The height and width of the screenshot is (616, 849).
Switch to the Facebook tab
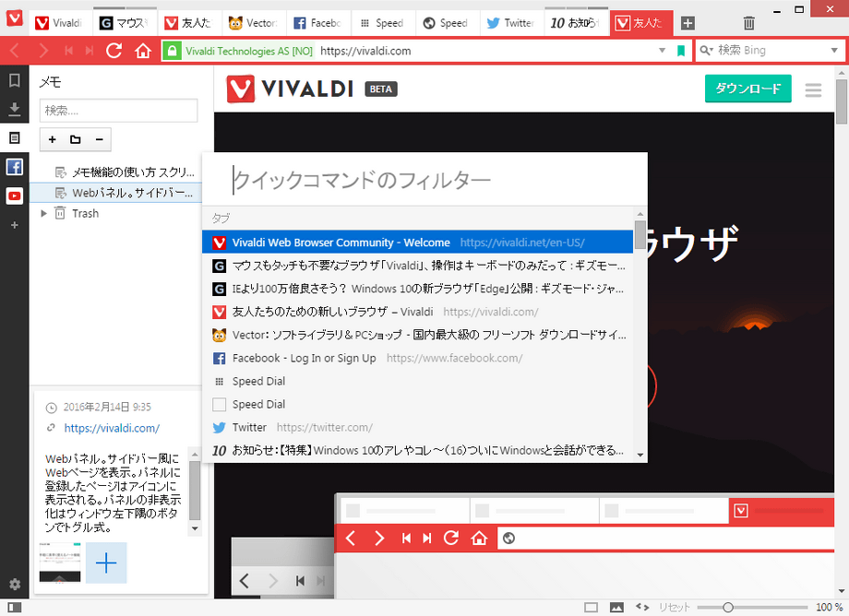click(x=317, y=23)
